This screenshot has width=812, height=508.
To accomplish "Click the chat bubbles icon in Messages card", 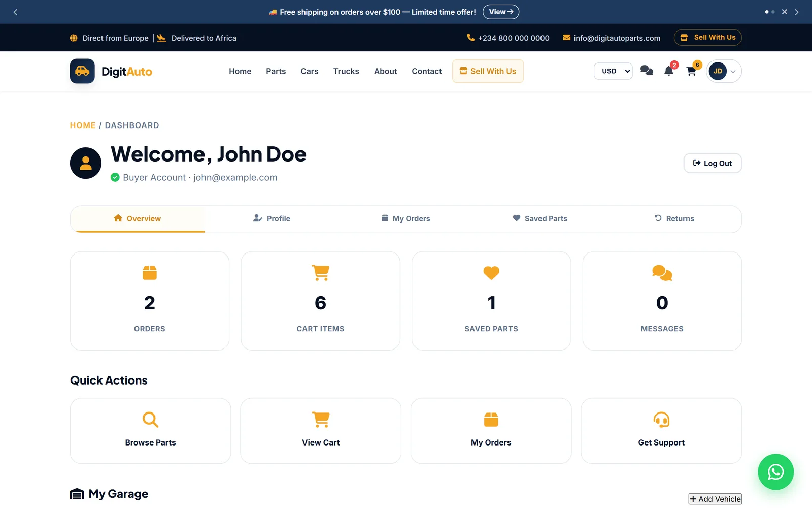I will 662,273.
